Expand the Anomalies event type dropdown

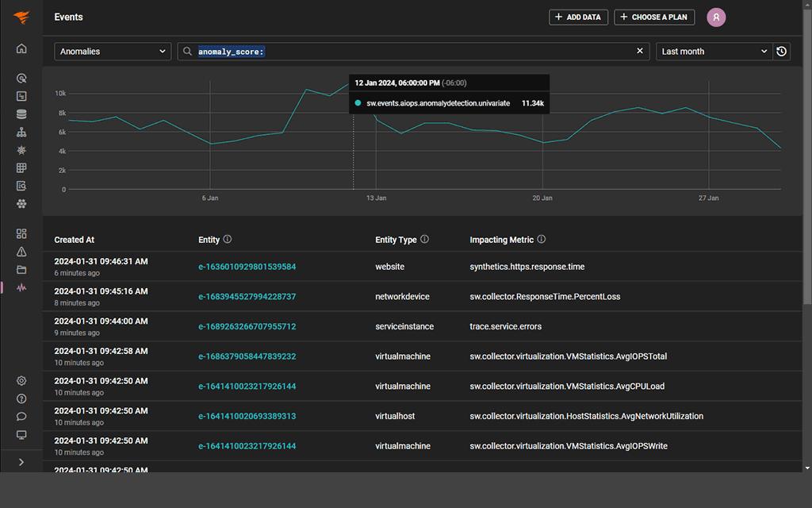(x=112, y=51)
